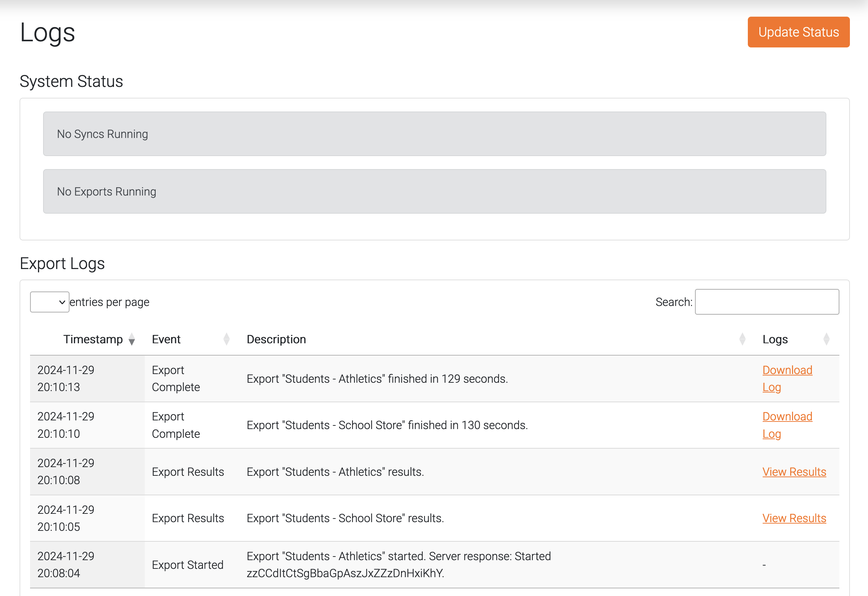Viewport: 868px width, 596px height.
Task: Click Export Results event in 20:10:08 row
Action: 188,472
